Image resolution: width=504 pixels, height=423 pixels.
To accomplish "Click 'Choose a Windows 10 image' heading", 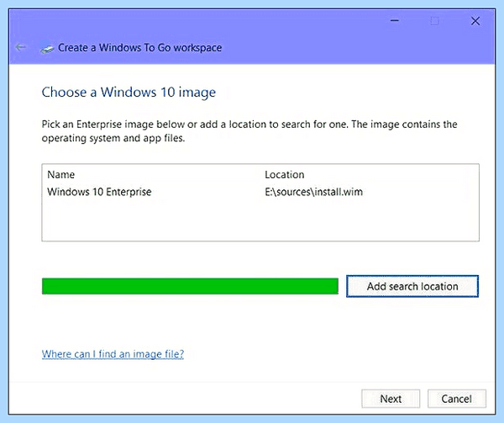I will coord(129,93).
